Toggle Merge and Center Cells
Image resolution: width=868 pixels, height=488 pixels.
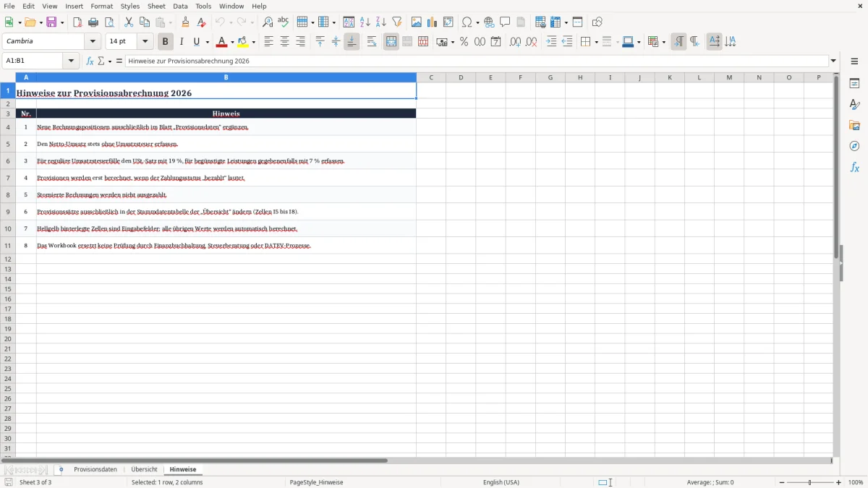coord(391,42)
